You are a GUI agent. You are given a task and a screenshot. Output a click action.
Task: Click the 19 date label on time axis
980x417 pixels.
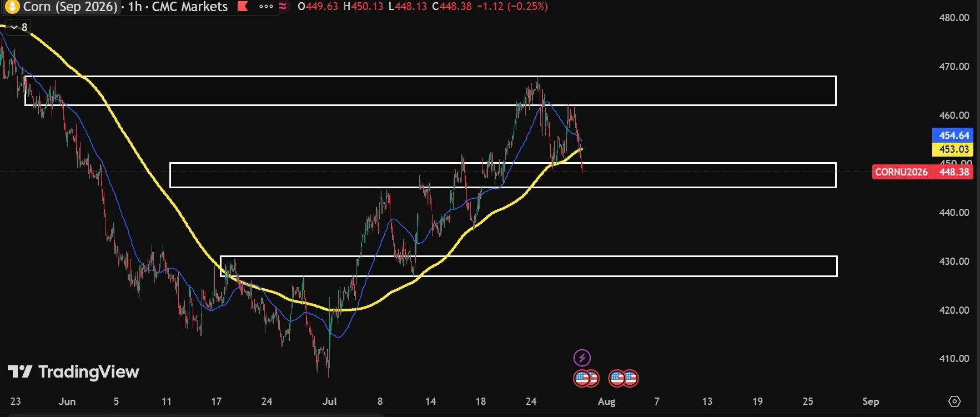[757, 401]
